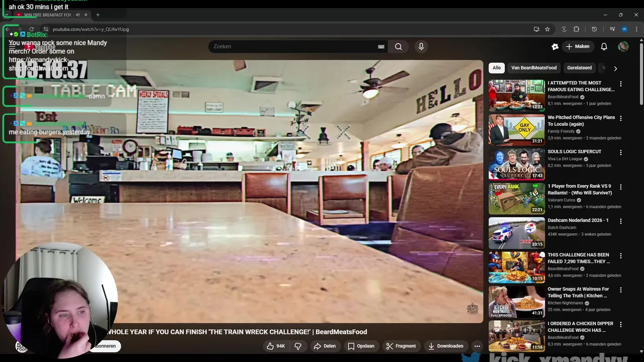Open more actions ellipsis beside Downloaden
Viewport: 644px width, 362px height.
pyautogui.click(x=477, y=346)
